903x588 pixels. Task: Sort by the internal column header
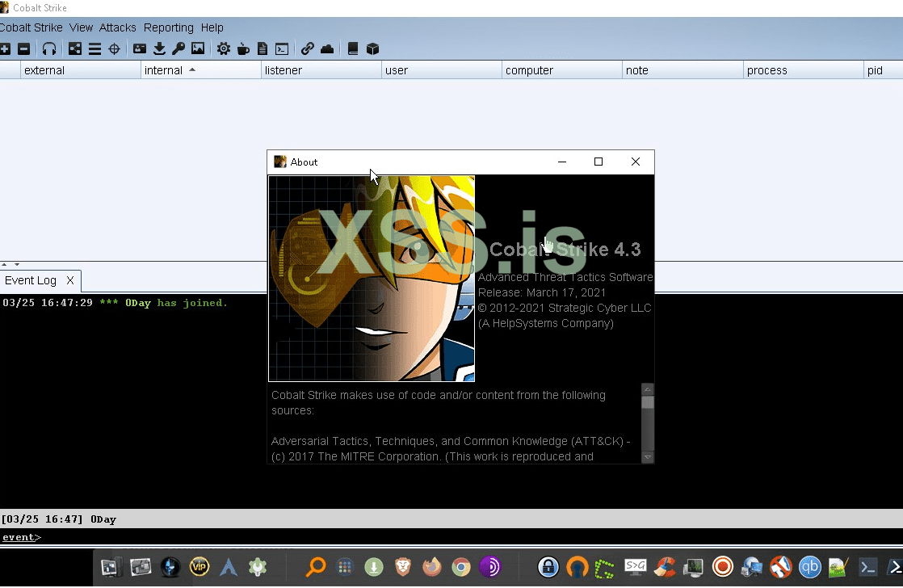[163, 70]
